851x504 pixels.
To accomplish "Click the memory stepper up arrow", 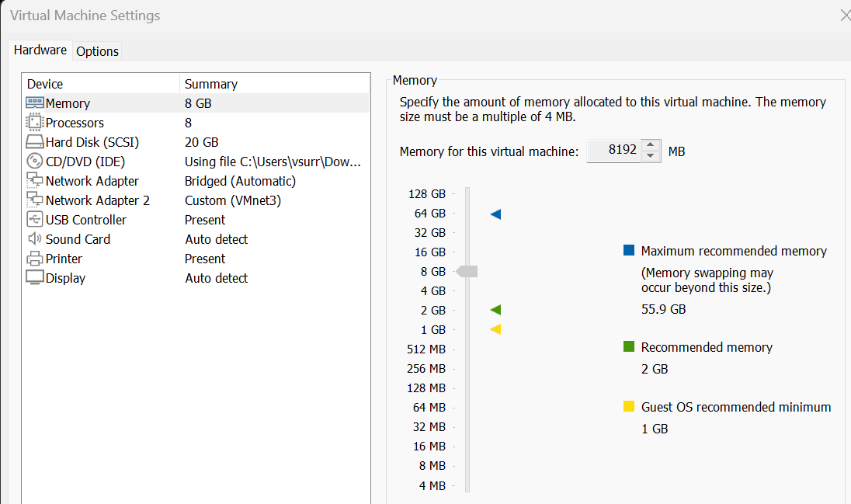I will pyautogui.click(x=651, y=146).
